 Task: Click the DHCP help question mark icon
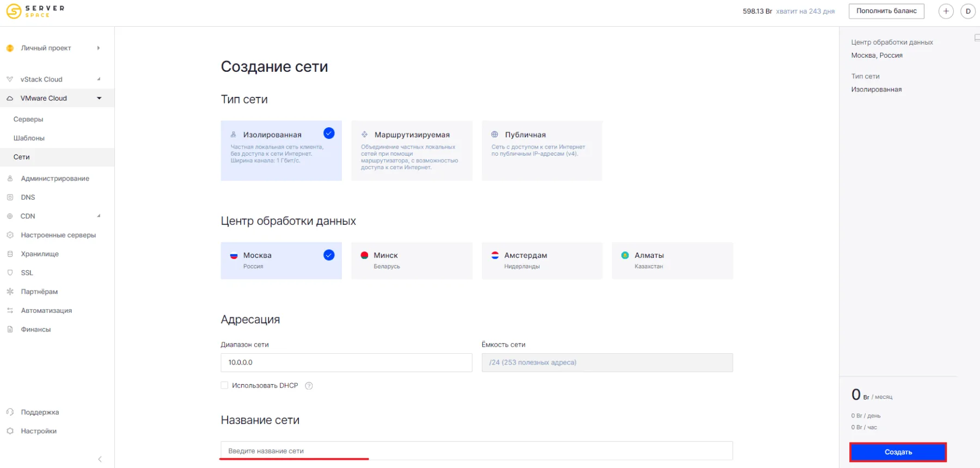(309, 386)
